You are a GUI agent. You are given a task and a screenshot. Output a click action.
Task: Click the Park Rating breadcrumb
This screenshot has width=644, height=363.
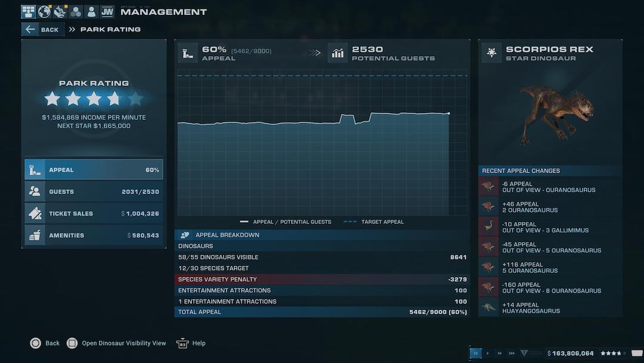[x=110, y=30]
